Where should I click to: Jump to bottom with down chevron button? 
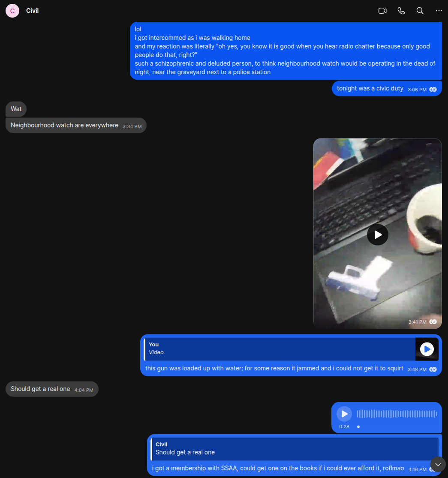point(438,464)
